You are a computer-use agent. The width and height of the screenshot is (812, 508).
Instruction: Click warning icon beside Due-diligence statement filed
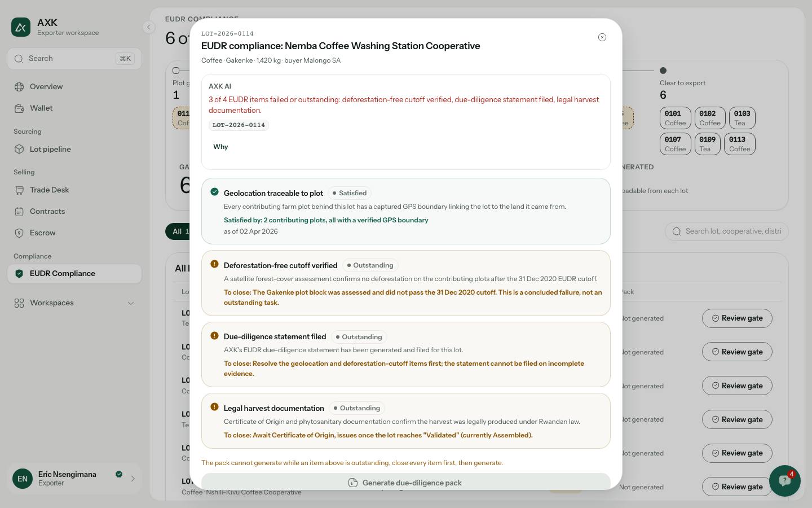click(214, 336)
